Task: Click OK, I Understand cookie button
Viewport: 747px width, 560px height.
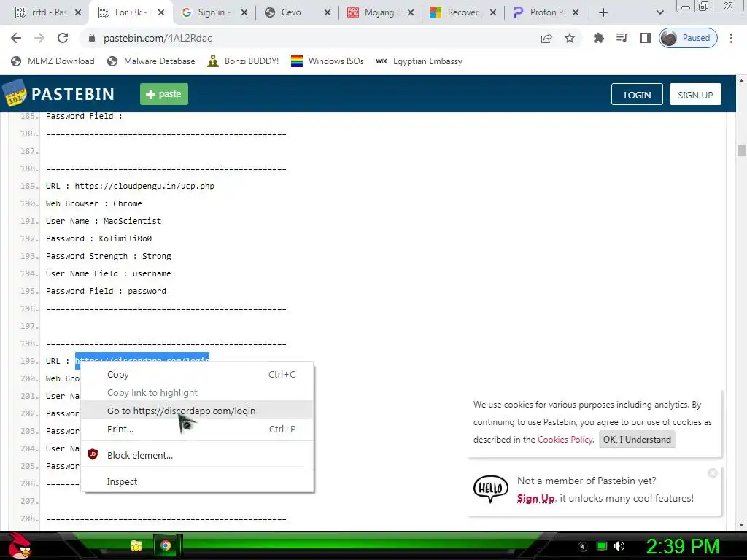Action: [636, 440]
